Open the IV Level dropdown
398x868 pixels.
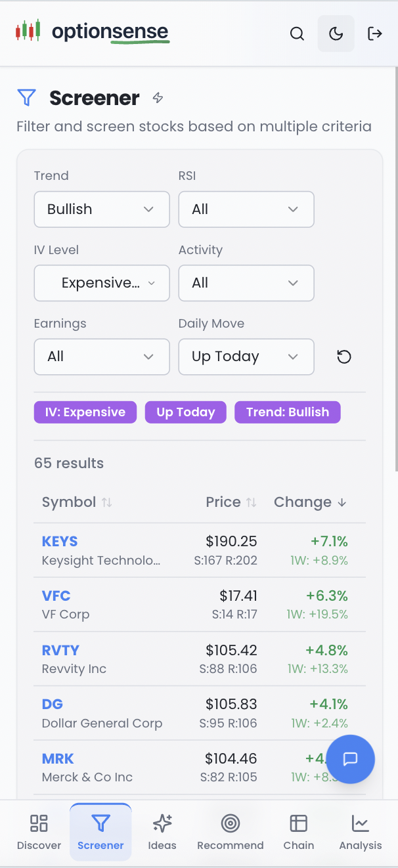[102, 283]
